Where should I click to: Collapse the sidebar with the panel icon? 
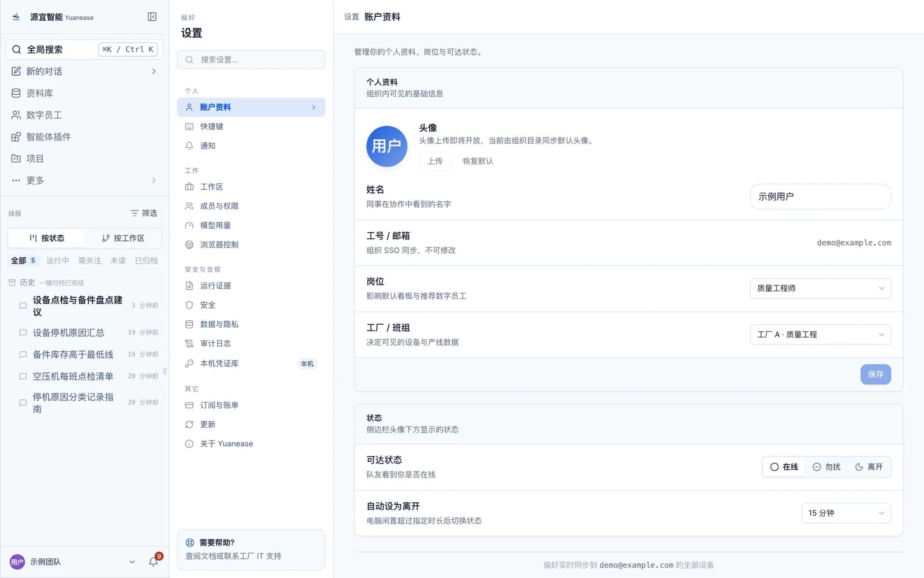(152, 17)
